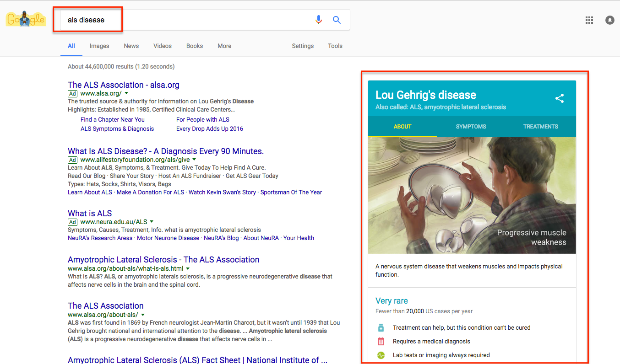620x364 pixels.
Task: Open the Google apps grid
Action: [589, 20]
